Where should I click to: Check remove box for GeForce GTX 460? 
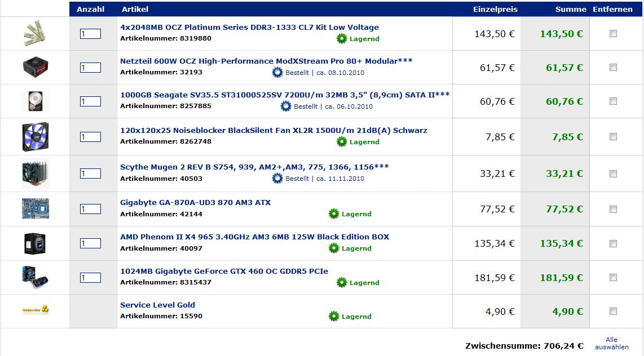point(613,278)
